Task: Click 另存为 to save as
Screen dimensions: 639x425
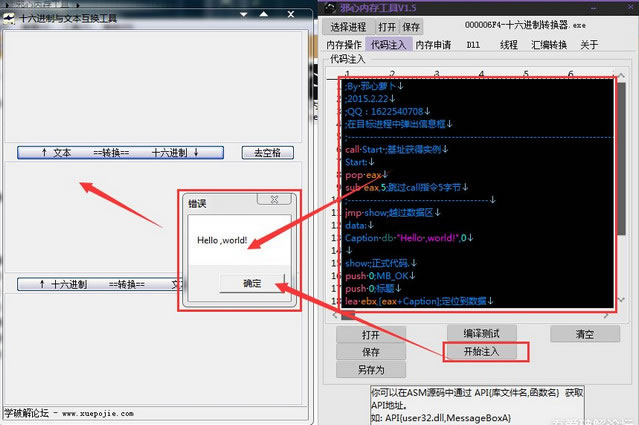Action: pyautogui.click(x=371, y=369)
